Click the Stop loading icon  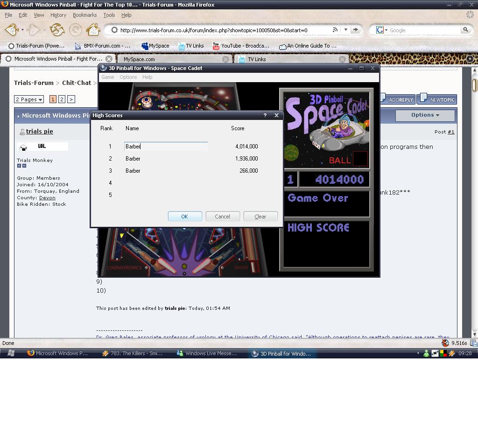(x=75, y=30)
